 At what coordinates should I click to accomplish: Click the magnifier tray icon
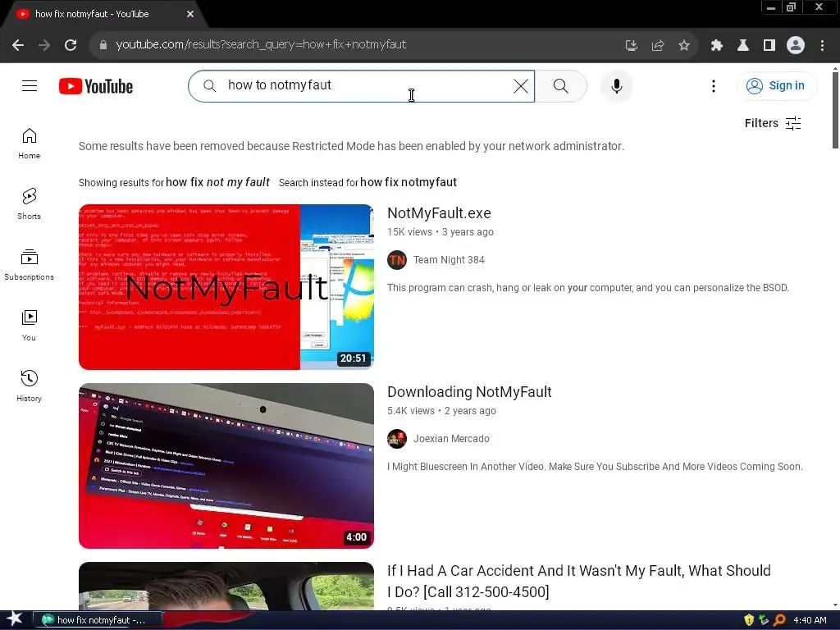click(x=779, y=620)
